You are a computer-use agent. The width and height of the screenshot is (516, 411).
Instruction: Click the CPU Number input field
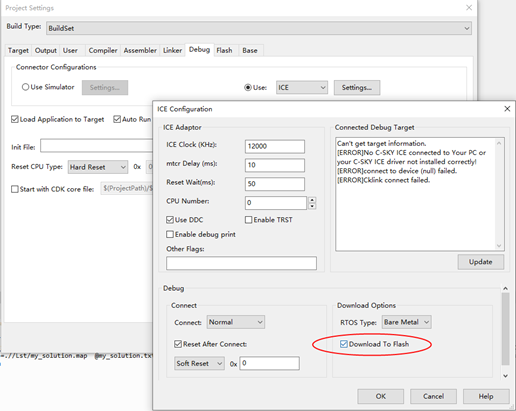click(276, 203)
